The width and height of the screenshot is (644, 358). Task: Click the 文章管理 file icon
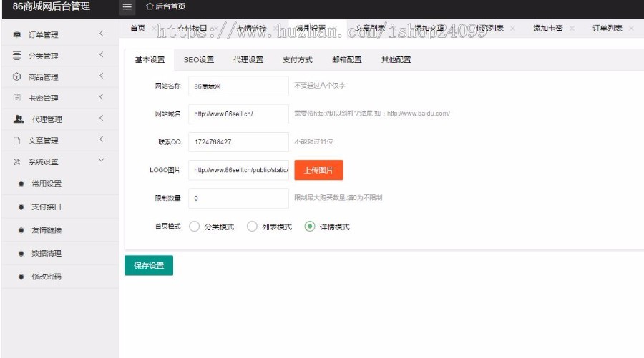17,140
